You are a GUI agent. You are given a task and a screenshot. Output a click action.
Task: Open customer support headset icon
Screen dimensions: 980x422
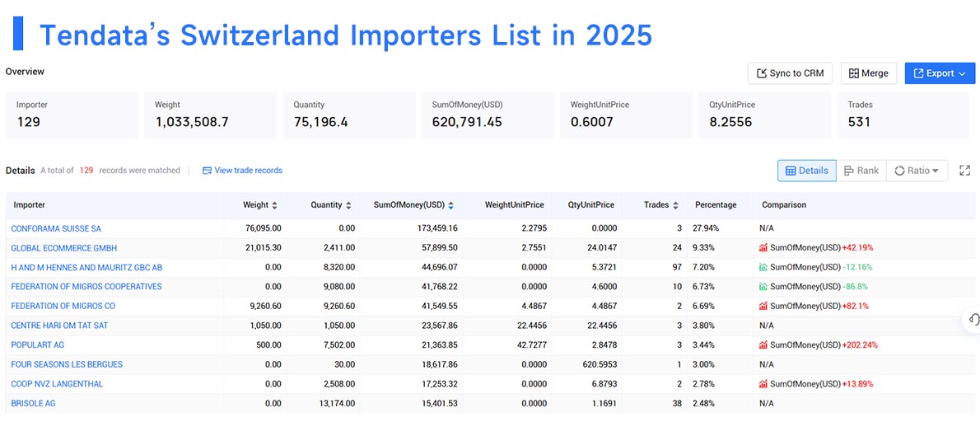pos(973,320)
